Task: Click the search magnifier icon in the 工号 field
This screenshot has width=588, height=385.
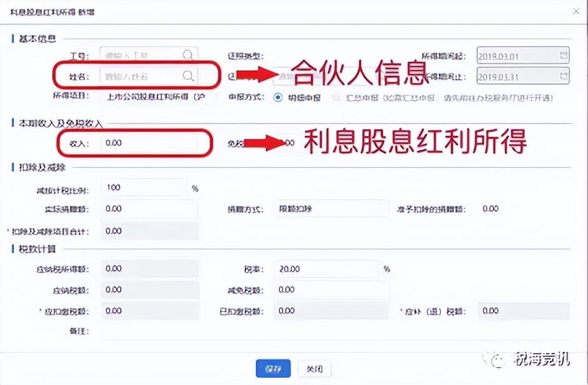Action: [x=188, y=55]
